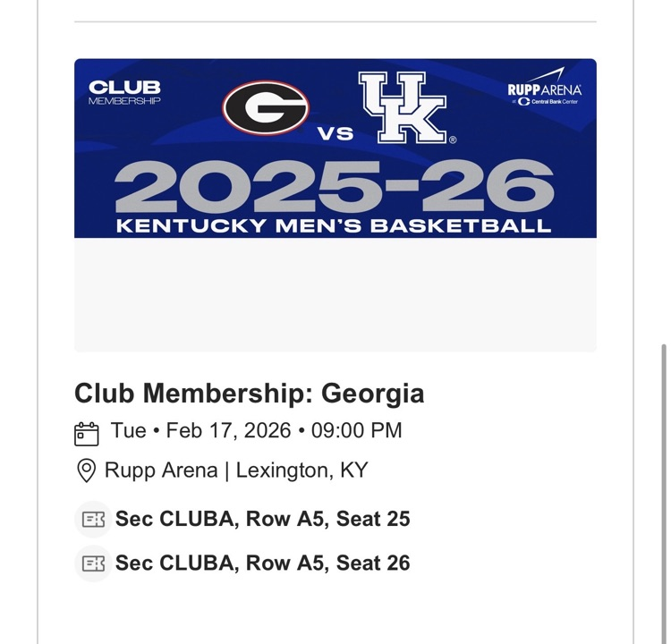Click the horizontal divider line above banner
Screen dimensions: 671x644
pos(335,21)
